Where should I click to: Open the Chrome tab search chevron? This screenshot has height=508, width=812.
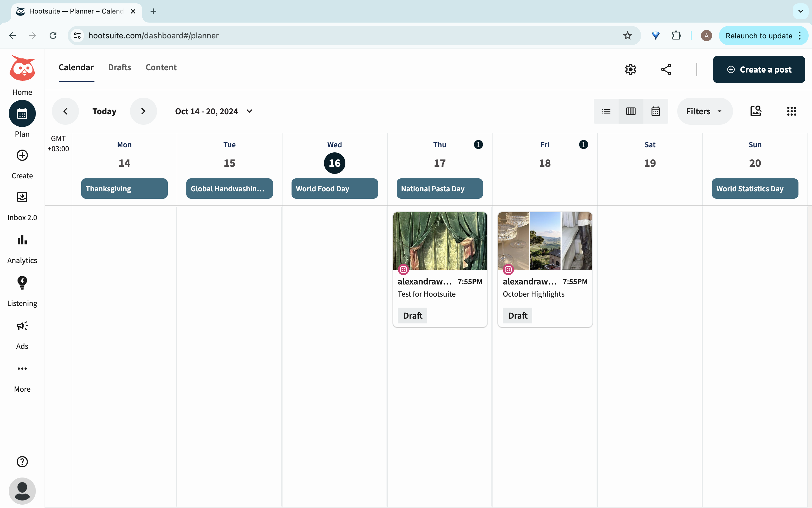[801, 11]
